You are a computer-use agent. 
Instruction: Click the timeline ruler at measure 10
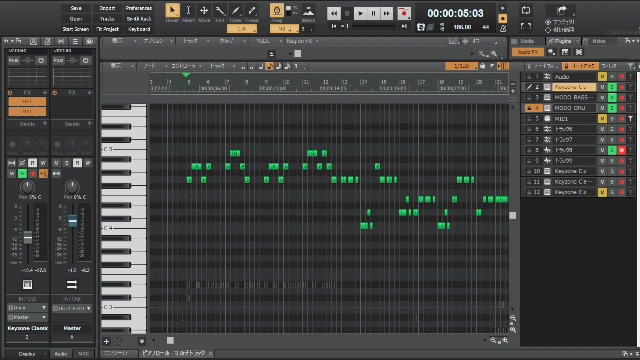pyautogui.click(x=287, y=82)
